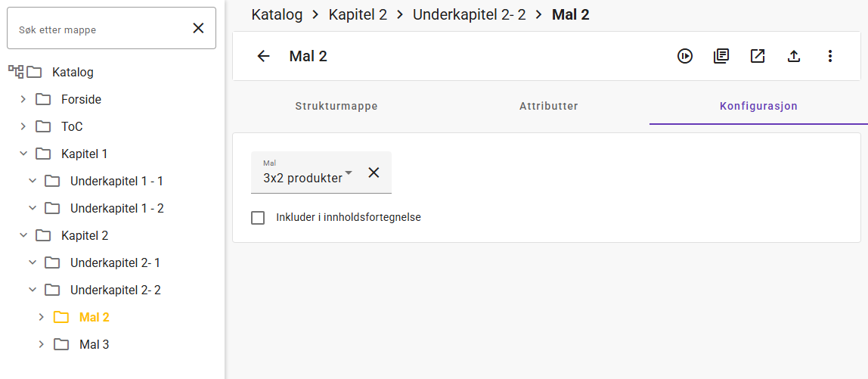Click the library pages icon
Viewport: 868px width, 379px height.
point(721,56)
